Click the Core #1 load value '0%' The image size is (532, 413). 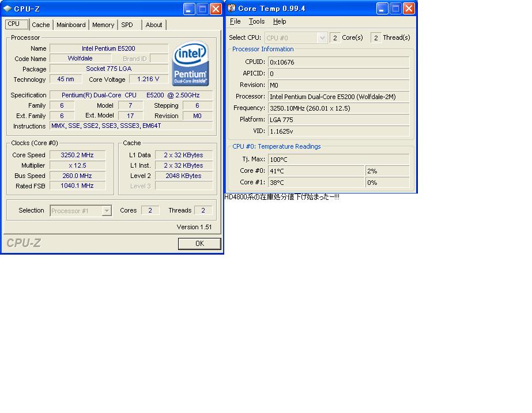387,183
